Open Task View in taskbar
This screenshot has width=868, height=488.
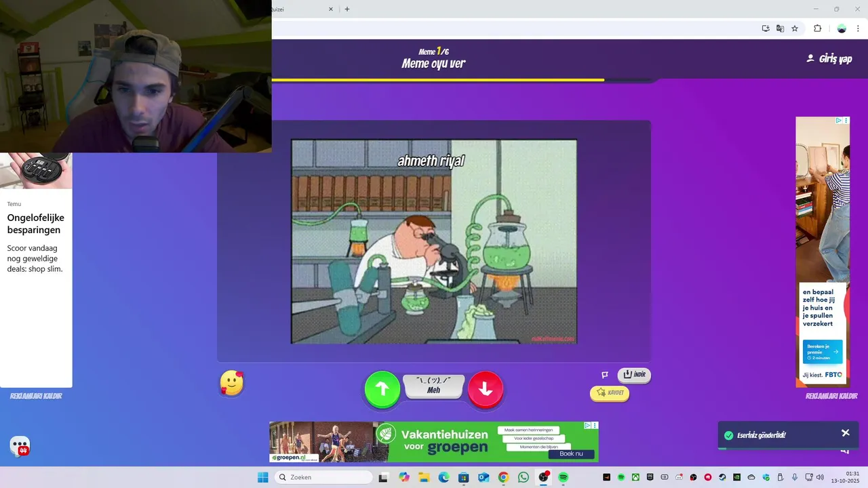[383, 477]
